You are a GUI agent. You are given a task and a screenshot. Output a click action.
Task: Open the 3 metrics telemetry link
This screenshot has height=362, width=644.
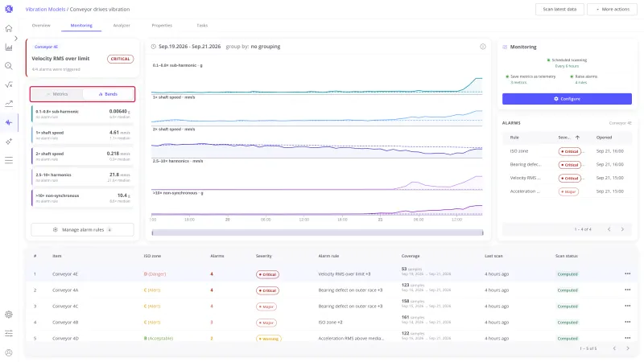point(518,83)
